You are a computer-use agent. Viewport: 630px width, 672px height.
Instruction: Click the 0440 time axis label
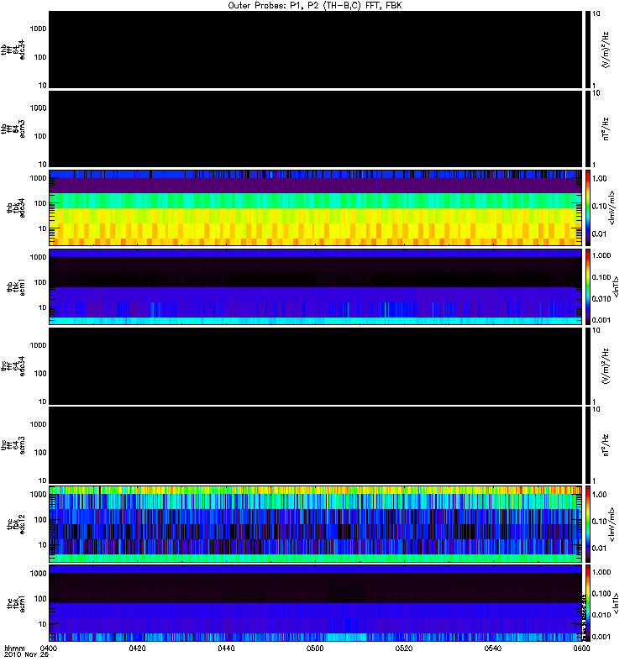[226, 648]
